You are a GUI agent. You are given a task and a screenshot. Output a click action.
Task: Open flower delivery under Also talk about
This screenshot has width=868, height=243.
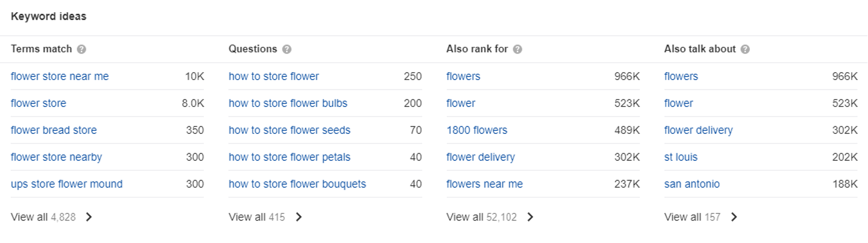pos(698,130)
